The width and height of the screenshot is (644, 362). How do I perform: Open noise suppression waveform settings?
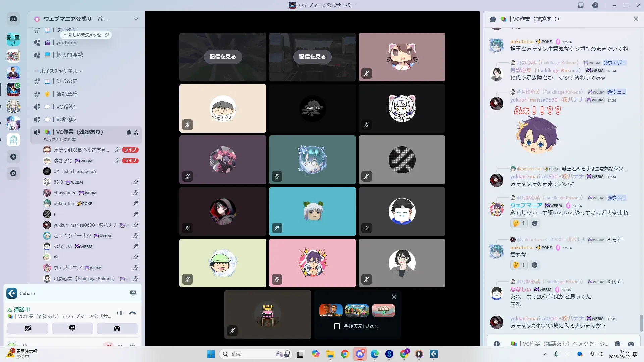pyautogui.click(x=120, y=313)
